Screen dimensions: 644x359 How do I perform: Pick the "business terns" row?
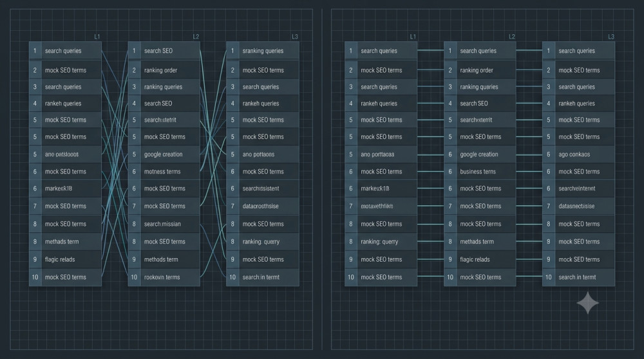pos(480,172)
